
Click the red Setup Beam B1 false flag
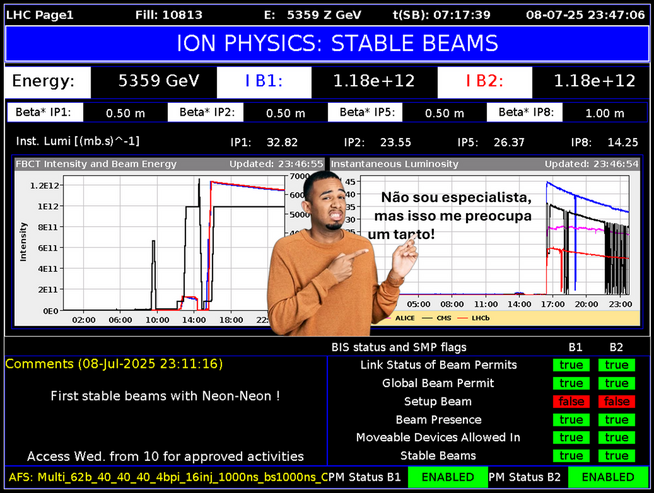(571, 401)
